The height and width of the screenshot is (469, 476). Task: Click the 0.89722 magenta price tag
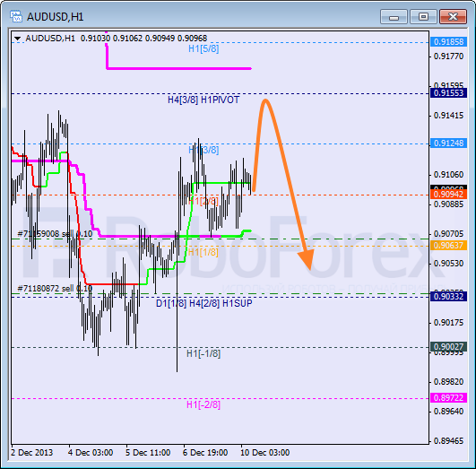tap(449, 398)
